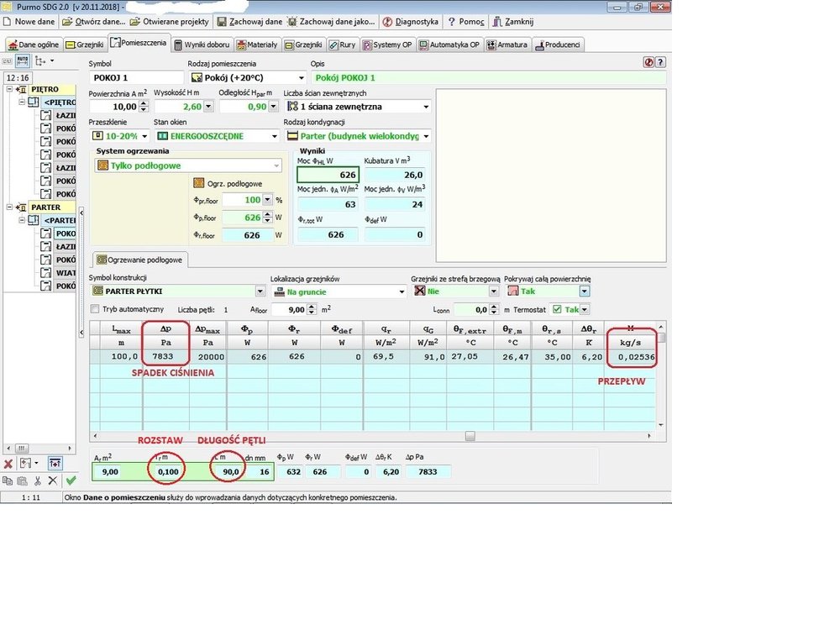Open the Pomoc help menu

point(465,22)
